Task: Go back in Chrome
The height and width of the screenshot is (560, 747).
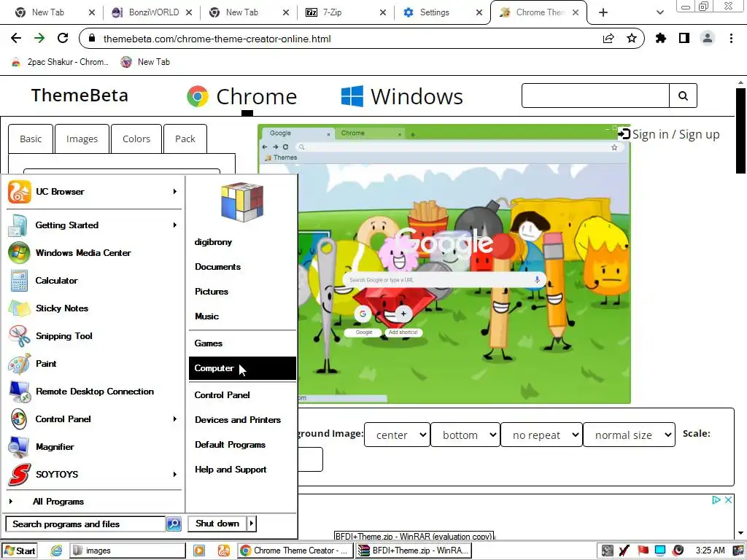Action: point(16,39)
